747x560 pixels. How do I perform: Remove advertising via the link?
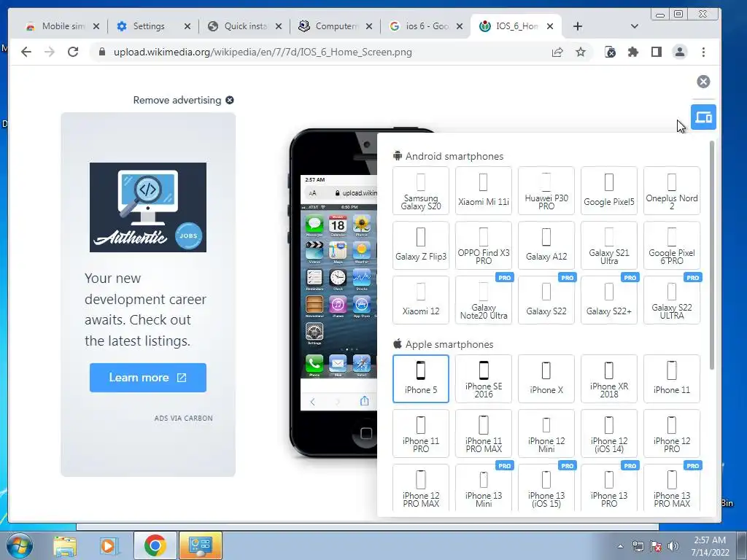[183, 100]
